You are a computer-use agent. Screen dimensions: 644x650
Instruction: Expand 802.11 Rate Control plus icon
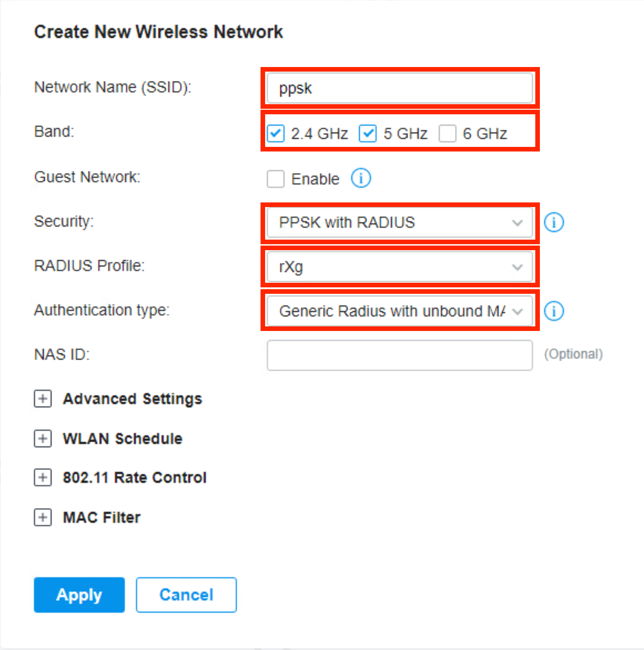[x=43, y=477]
